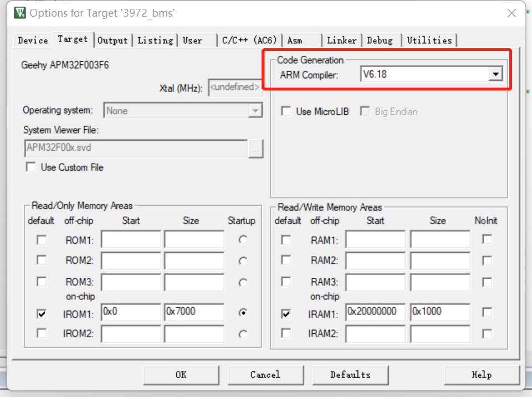Click the ROM3 Size field
Image resolution: width=532 pixels, height=397 pixels.
point(195,283)
